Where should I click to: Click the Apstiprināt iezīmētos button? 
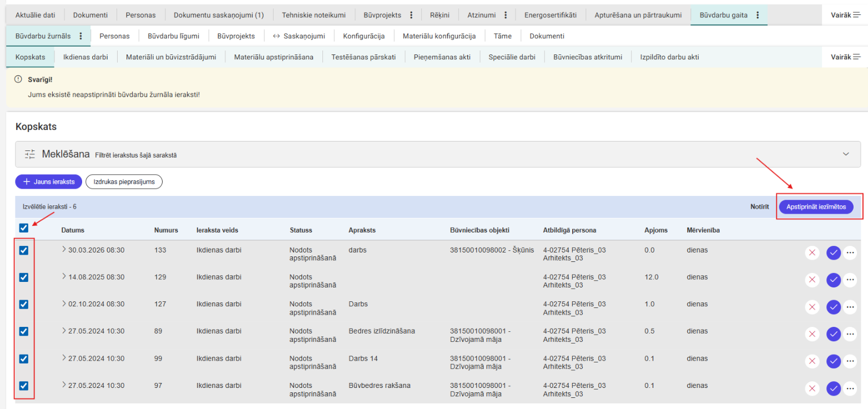pyautogui.click(x=816, y=206)
